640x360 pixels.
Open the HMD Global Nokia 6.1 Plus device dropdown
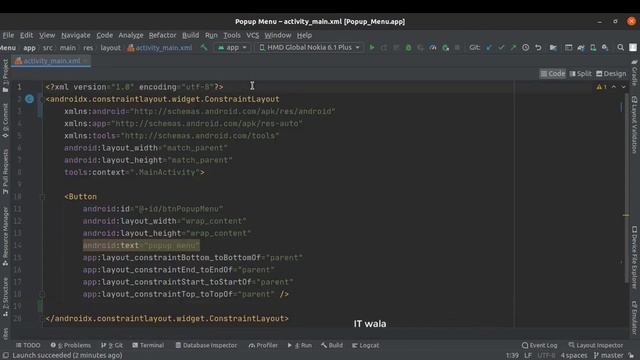click(310, 48)
